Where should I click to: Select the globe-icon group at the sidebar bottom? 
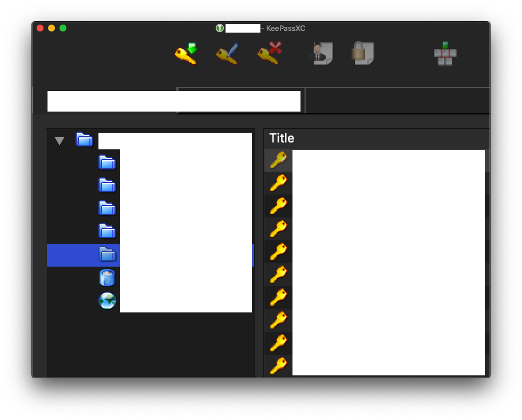106,300
